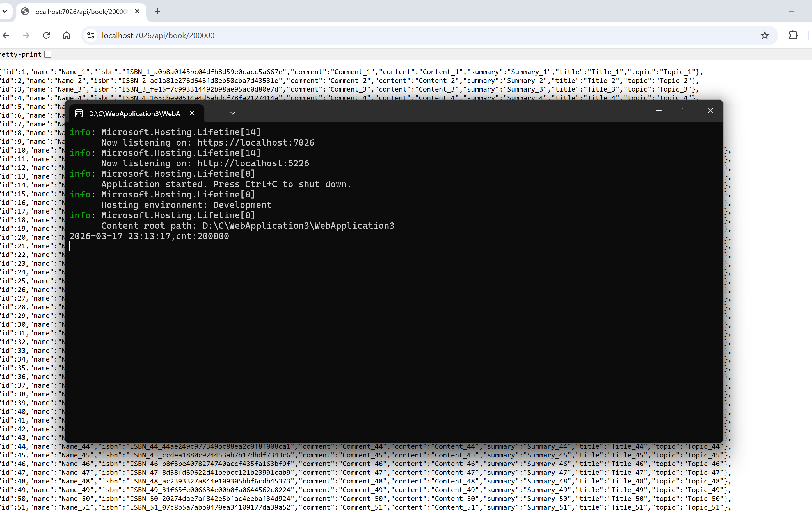Open a new browser tab

coord(157,12)
